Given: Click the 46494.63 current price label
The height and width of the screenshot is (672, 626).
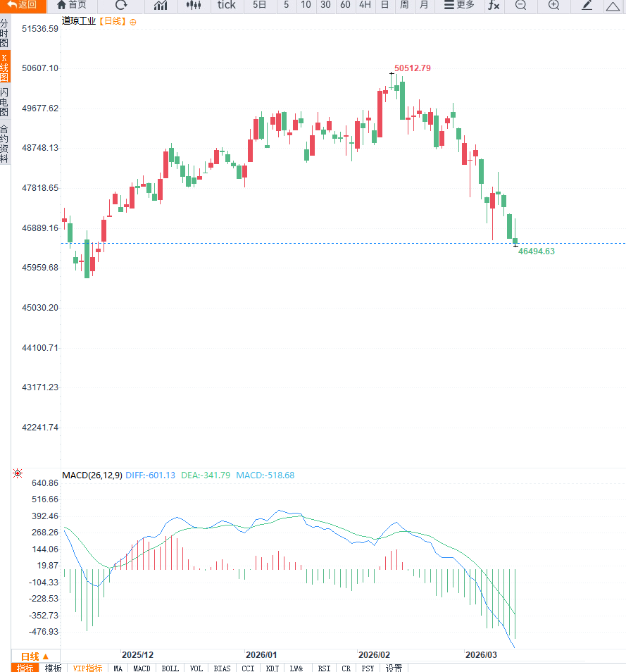Looking at the screenshot, I should (x=537, y=251).
